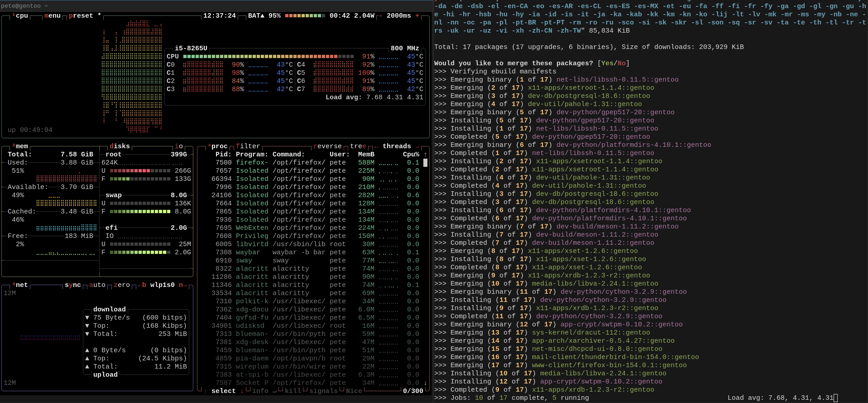Click the CPU total usage meter bar

coord(269,57)
